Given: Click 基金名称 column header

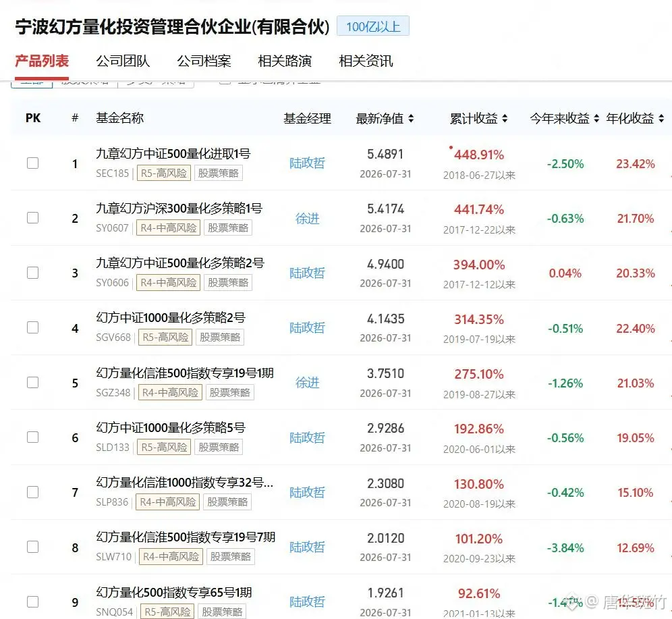Looking at the screenshot, I should pyautogui.click(x=119, y=118).
